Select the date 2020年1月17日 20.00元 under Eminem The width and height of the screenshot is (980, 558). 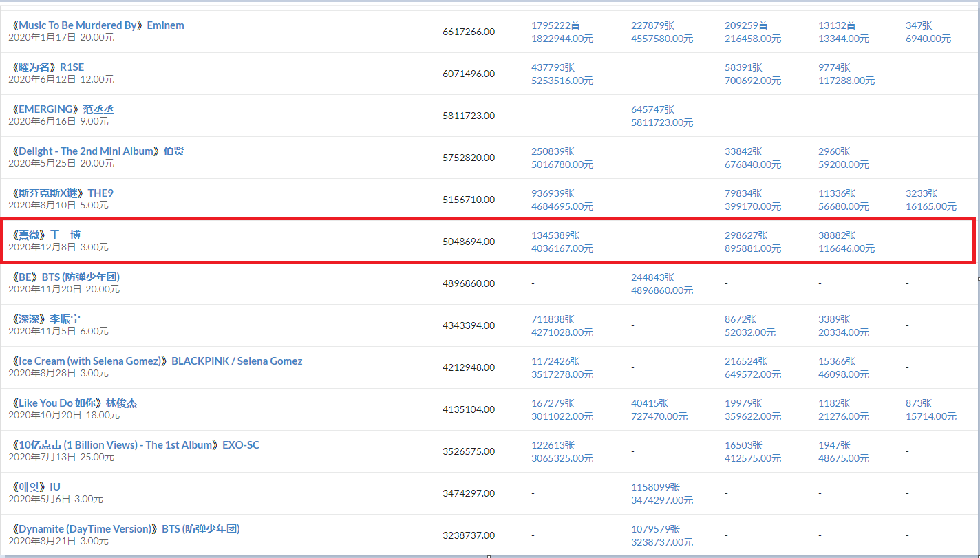61,37
